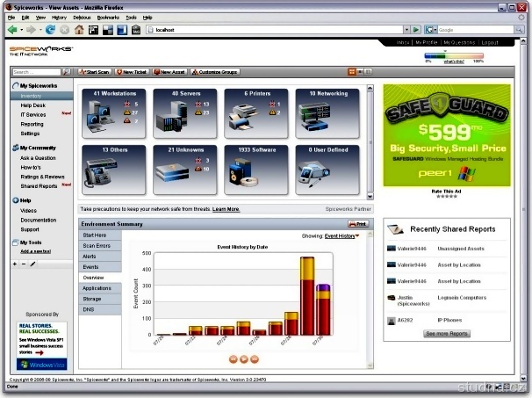This screenshot has height=398, width=532.
Task: Select the Storage tab
Action: click(x=100, y=299)
